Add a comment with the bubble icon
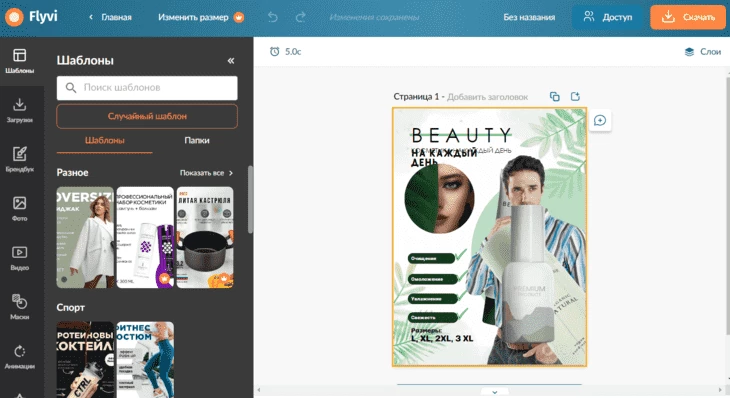730x398 pixels. pyautogui.click(x=600, y=121)
